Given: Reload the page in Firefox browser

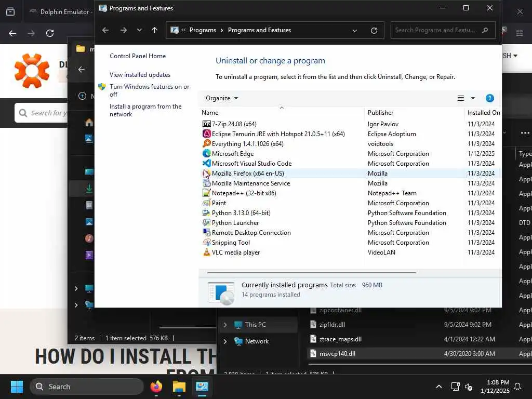Looking at the screenshot, I should tap(50, 33).
